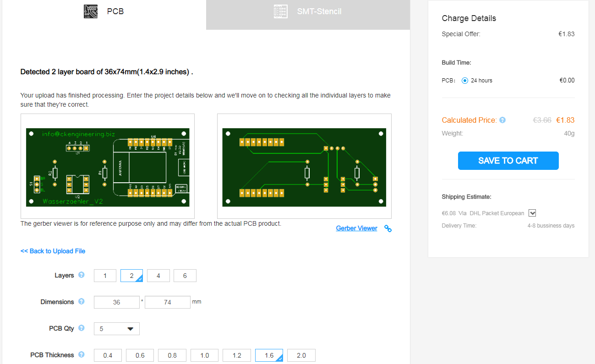Choose 4 layers option

(158, 276)
